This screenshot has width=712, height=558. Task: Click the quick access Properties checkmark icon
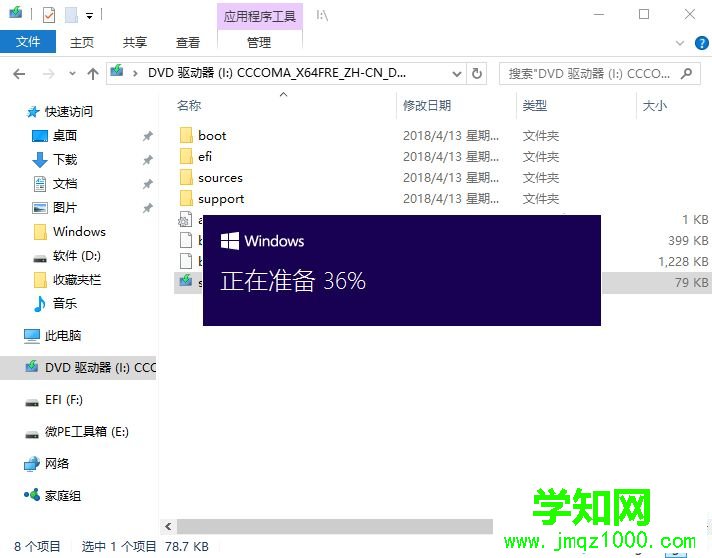point(49,15)
